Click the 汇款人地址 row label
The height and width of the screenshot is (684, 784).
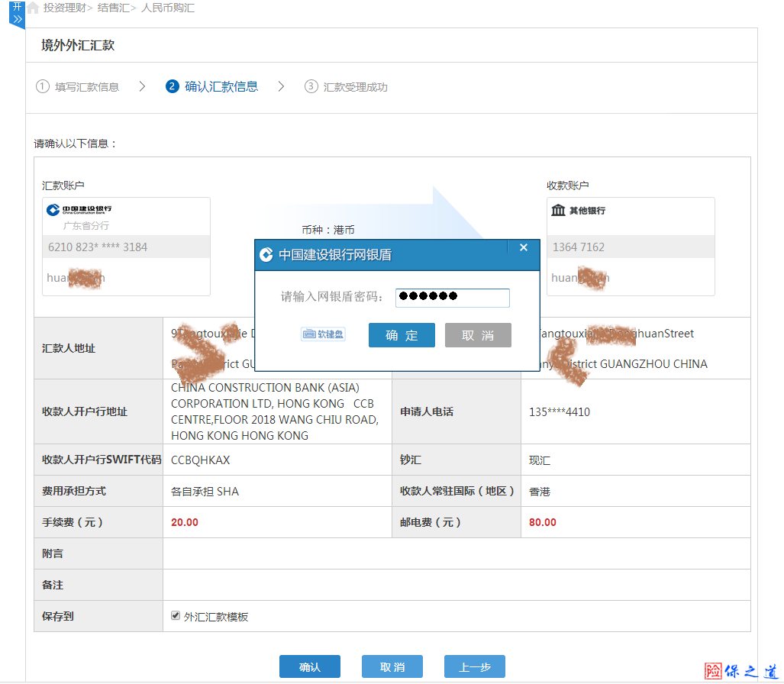pos(69,348)
